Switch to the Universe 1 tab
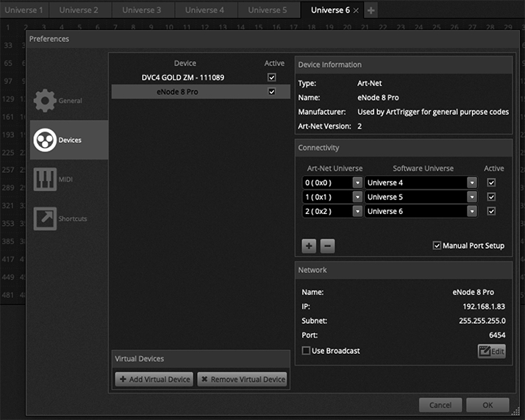The width and height of the screenshot is (525, 420). (x=24, y=10)
